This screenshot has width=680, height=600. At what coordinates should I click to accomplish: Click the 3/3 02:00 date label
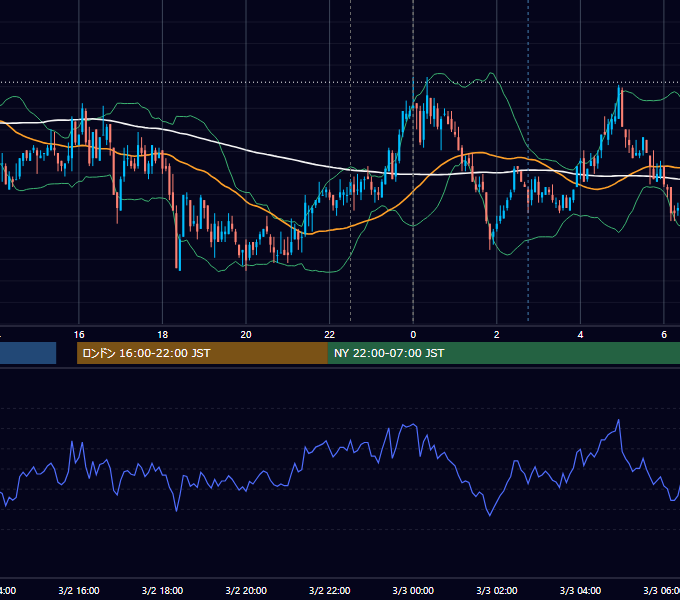click(497, 590)
